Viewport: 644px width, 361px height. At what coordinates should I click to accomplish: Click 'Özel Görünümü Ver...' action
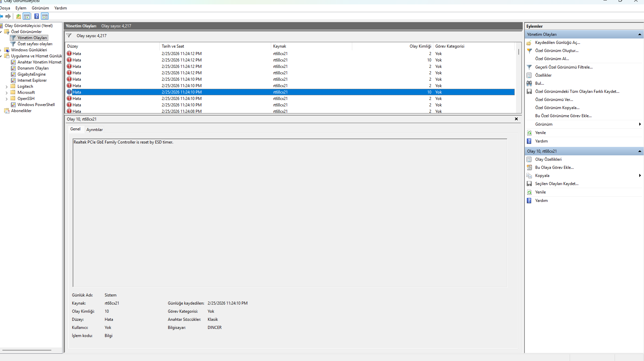point(554,100)
